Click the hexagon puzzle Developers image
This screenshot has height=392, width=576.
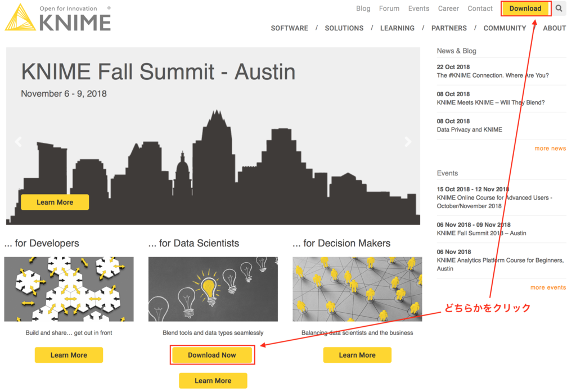click(x=69, y=289)
